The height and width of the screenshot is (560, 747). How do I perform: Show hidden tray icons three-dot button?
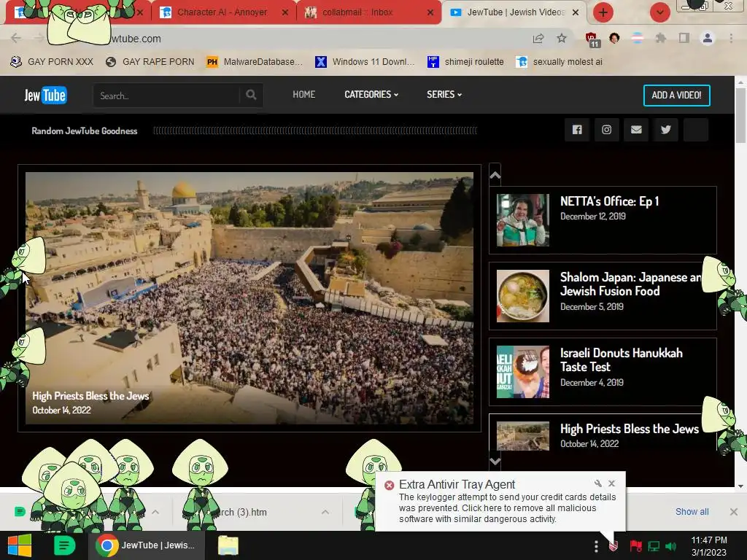click(x=596, y=546)
